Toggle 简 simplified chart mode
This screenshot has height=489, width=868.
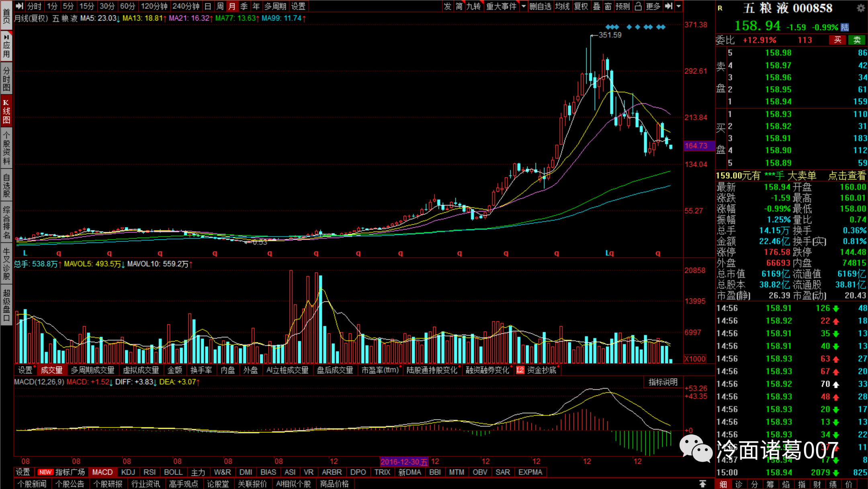point(459,6)
